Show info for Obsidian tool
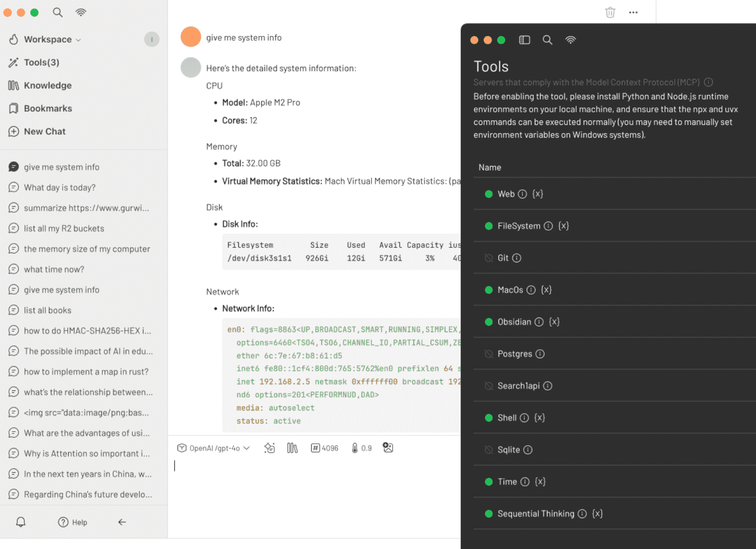Viewport: 756px width, 549px height. click(539, 322)
